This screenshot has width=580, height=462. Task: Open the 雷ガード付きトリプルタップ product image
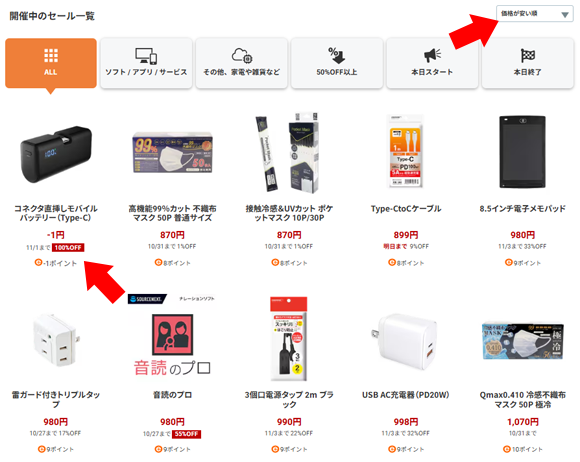56,340
